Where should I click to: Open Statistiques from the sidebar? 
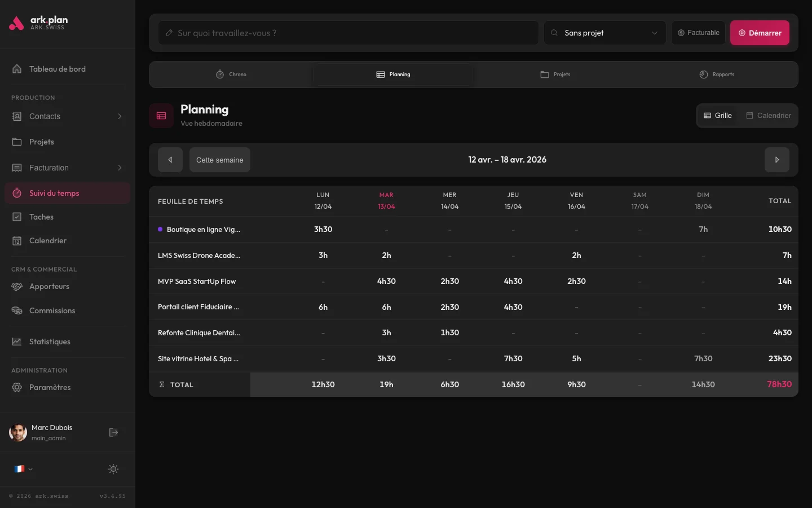(50, 341)
